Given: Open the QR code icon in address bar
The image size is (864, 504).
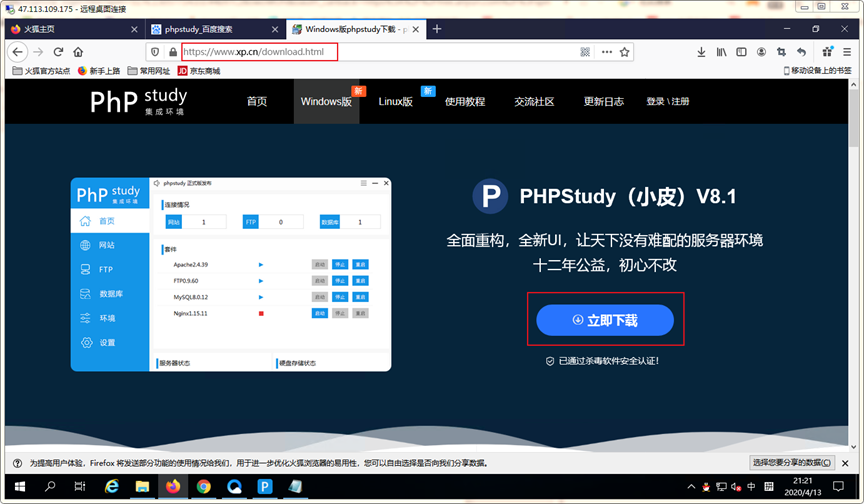Looking at the screenshot, I should tap(585, 52).
